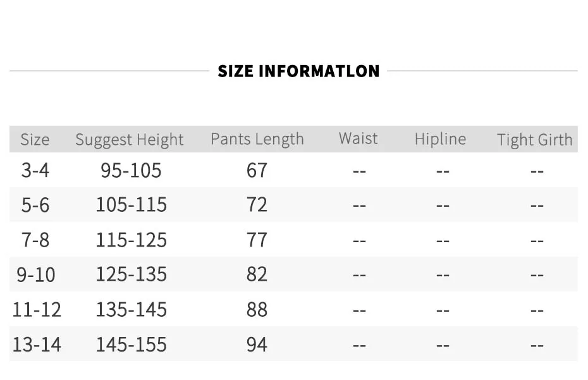Select the Waist column header
588x380 pixels.
(x=358, y=138)
